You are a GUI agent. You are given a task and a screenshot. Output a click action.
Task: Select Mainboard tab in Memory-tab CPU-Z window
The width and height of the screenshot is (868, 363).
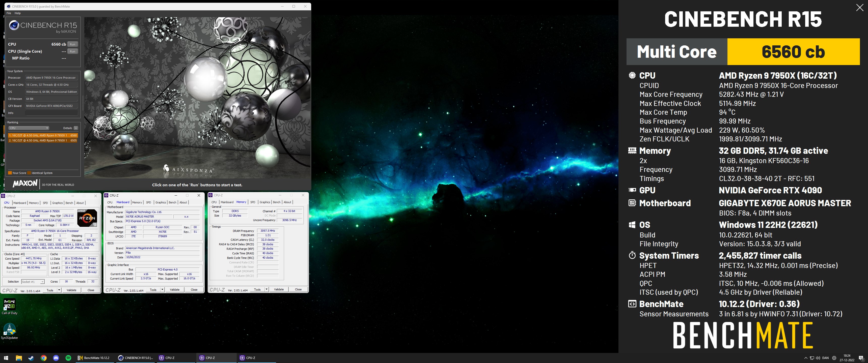227,202
